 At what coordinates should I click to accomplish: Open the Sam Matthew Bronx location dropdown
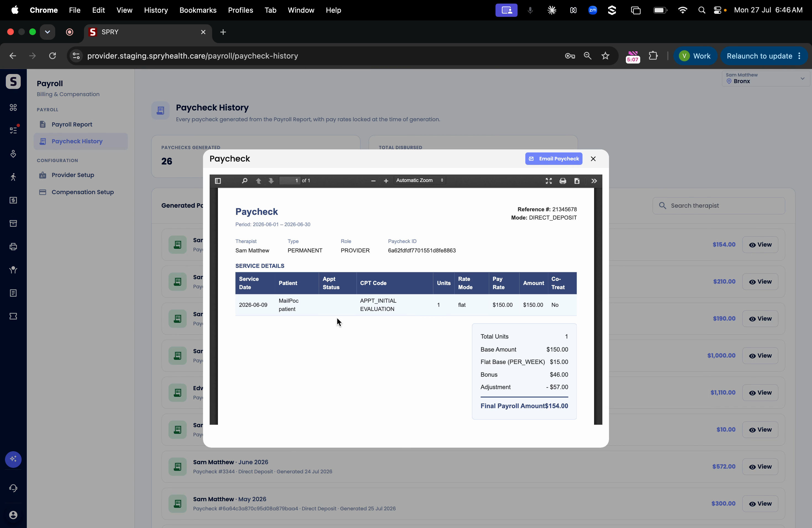(x=766, y=78)
